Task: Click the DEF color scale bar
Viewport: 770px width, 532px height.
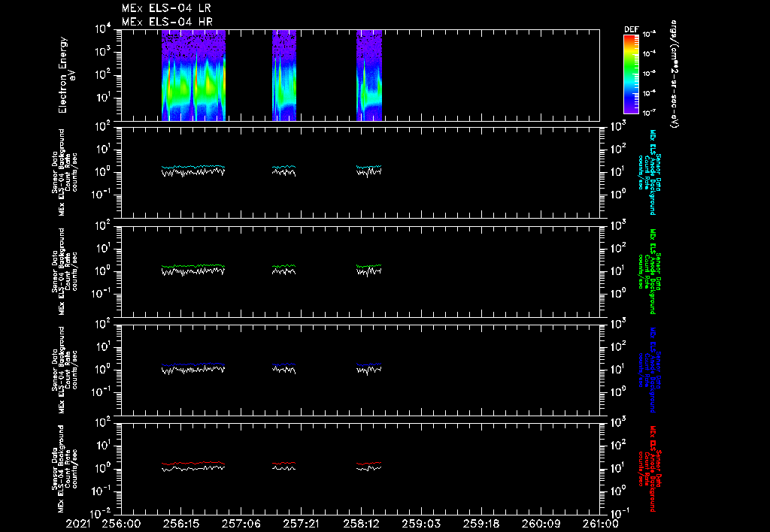Action: [x=631, y=74]
